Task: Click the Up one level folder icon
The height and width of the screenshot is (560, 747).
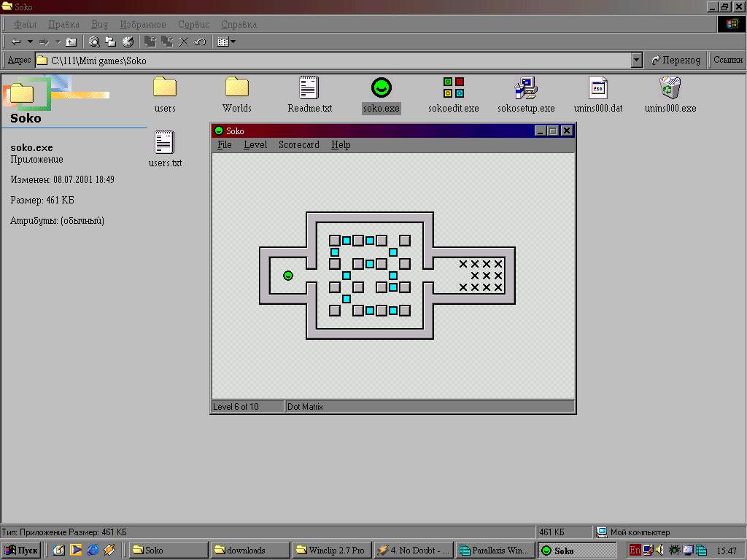Action: click(71, 42)
